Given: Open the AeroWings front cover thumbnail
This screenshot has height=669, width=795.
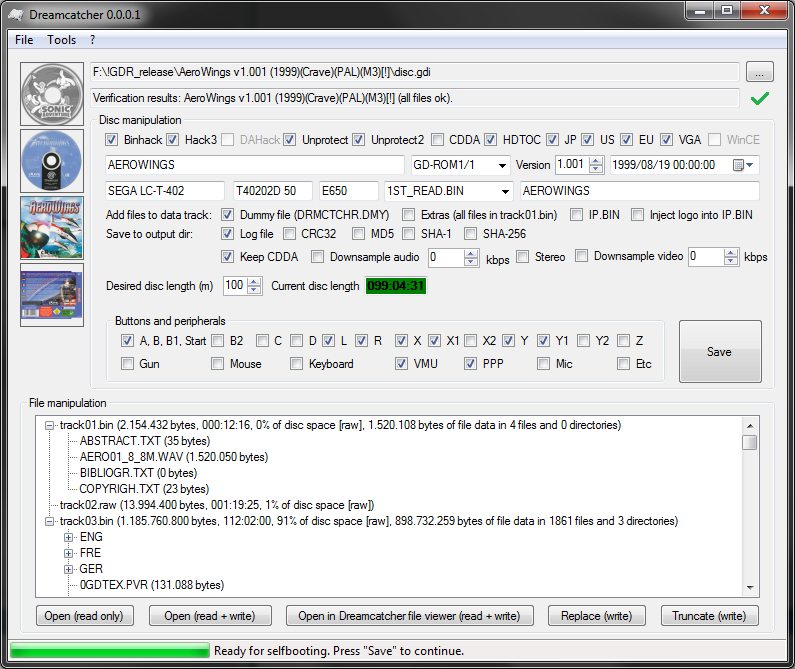Looking at the screenshot, I should click(52, 228).
